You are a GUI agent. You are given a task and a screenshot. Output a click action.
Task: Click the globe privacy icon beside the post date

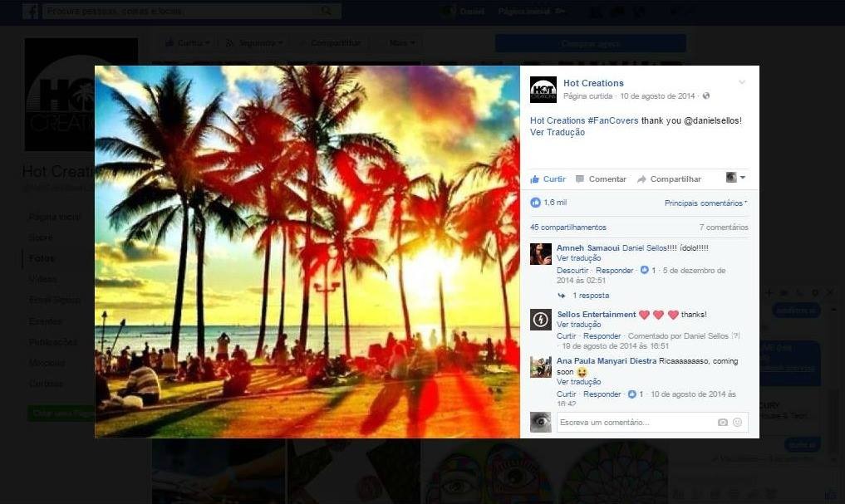[x=706, y=96]
